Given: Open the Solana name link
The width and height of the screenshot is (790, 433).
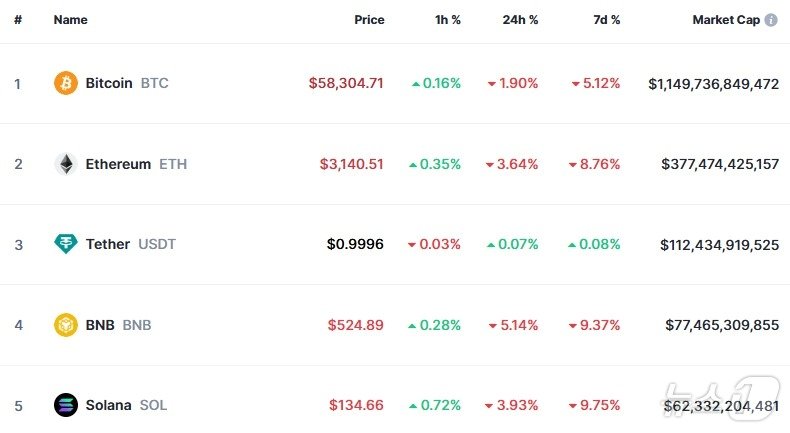Looking at the screenshot, I should click(x=108, y=405).
